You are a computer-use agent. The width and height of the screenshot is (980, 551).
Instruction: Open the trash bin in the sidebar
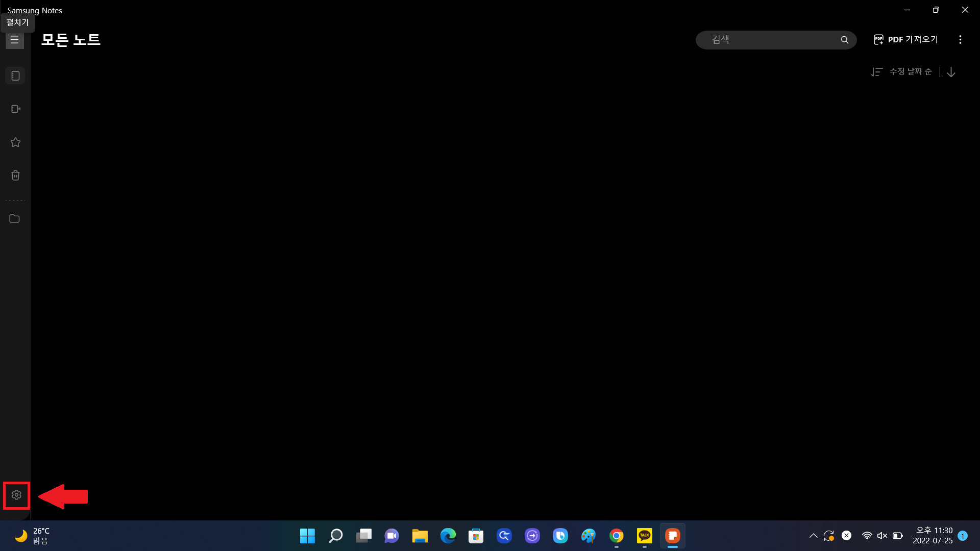[x=15, y=176]
